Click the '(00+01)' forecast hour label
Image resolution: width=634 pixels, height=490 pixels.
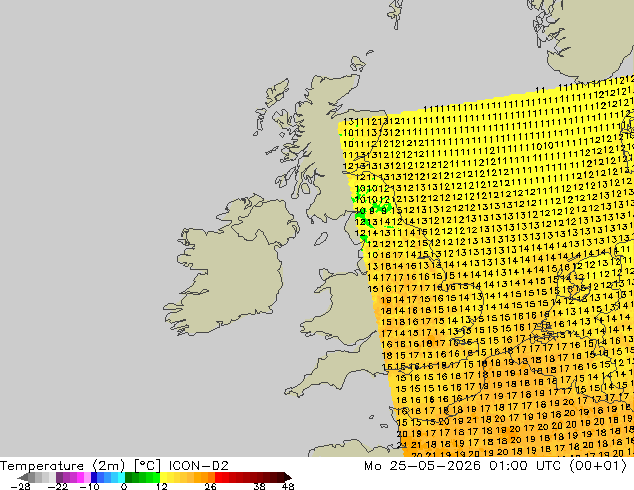[598, 466]
